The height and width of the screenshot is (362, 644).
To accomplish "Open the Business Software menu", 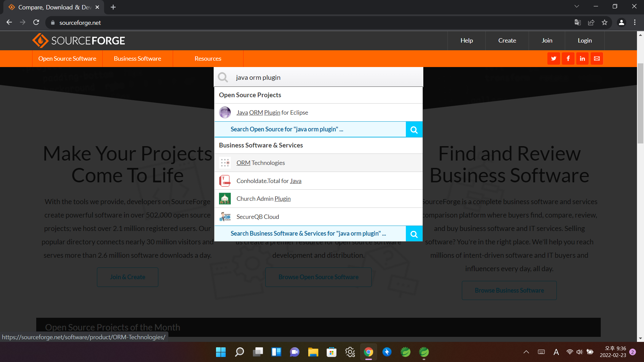I will 137,59.
